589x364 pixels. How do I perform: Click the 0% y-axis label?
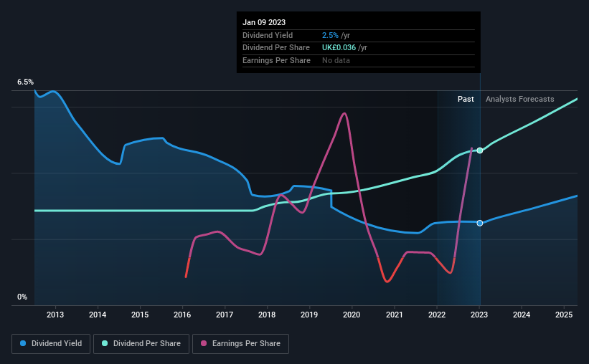[x=22, y=297]
